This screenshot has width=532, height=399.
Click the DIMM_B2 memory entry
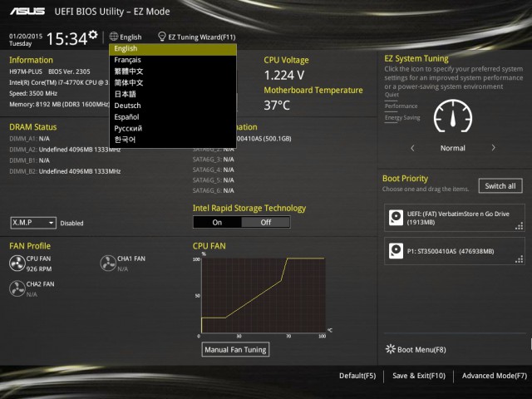(65, 171)
